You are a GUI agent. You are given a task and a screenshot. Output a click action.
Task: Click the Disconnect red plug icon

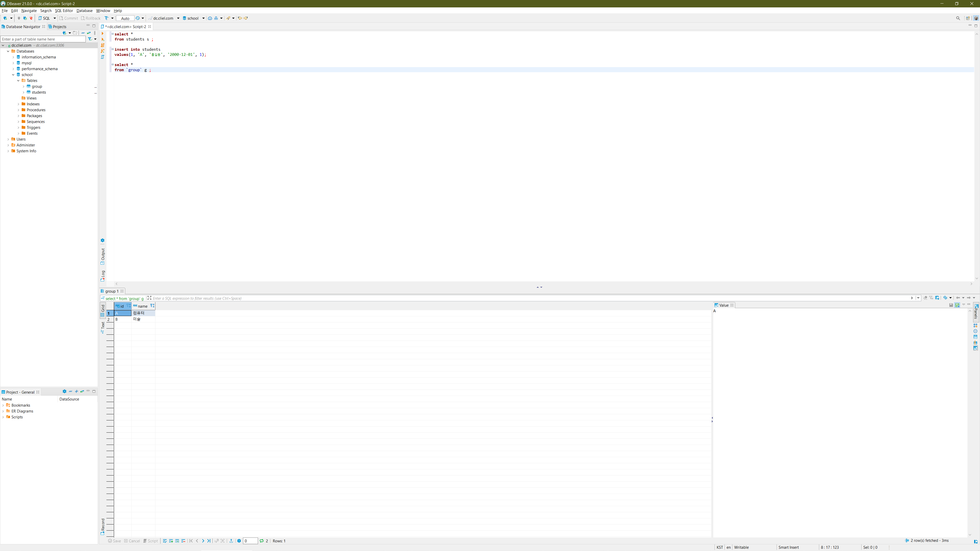[x=31, y=18]
